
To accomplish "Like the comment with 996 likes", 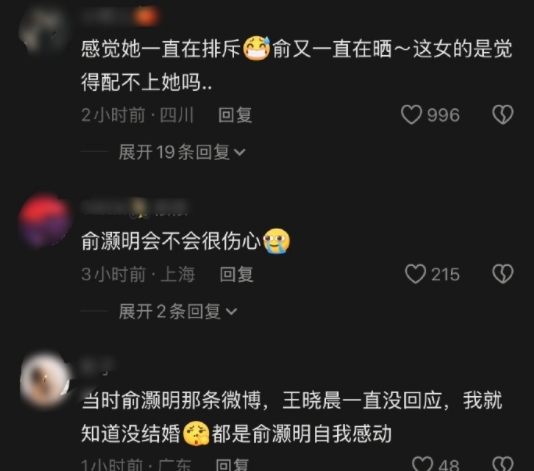I will pos(411,114).
